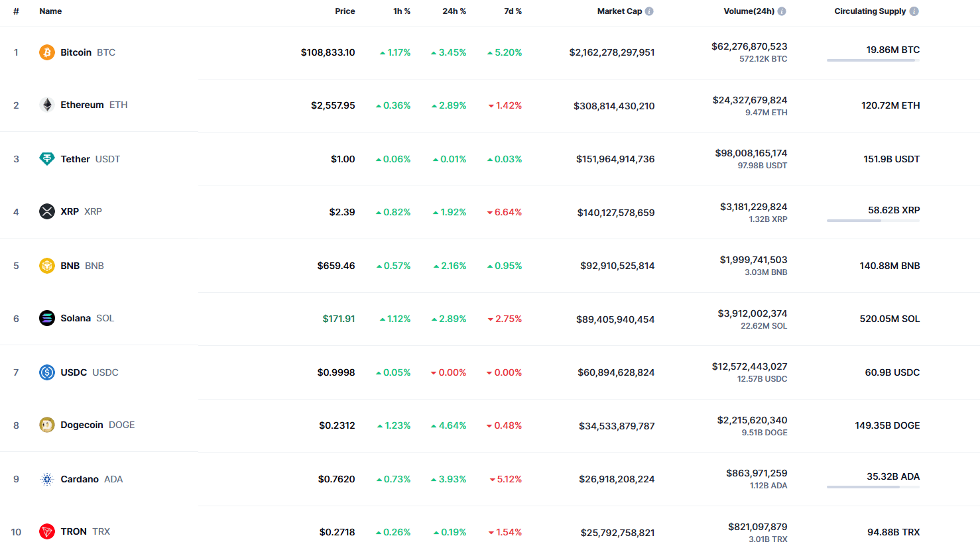Click Ethereum's market cap value
Screen dimensions: 980x546
[x=614, y=106]
